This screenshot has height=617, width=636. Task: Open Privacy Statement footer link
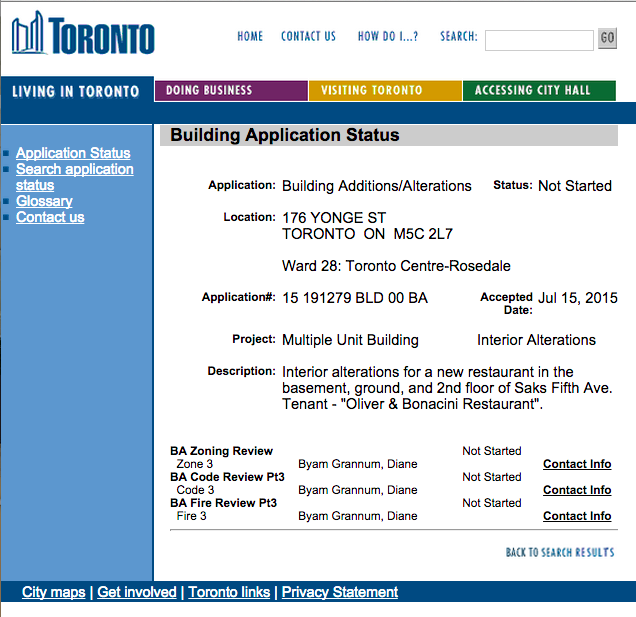[339, 592]
